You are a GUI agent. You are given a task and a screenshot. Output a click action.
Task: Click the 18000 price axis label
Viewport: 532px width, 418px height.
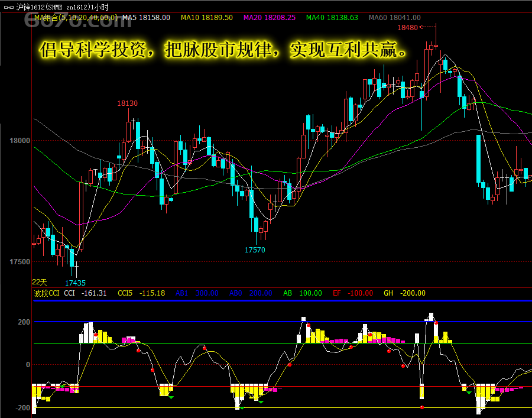click(20, 141)
